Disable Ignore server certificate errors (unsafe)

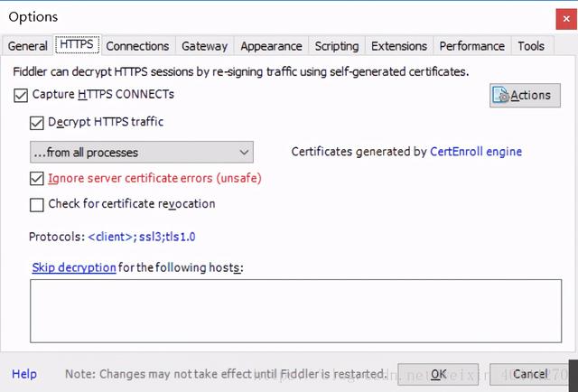36,179
